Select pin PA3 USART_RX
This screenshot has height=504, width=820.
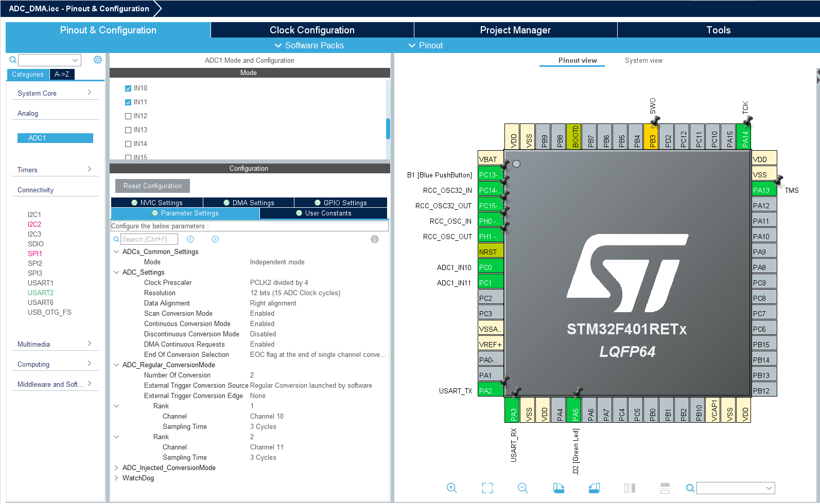tap(513, 409)
